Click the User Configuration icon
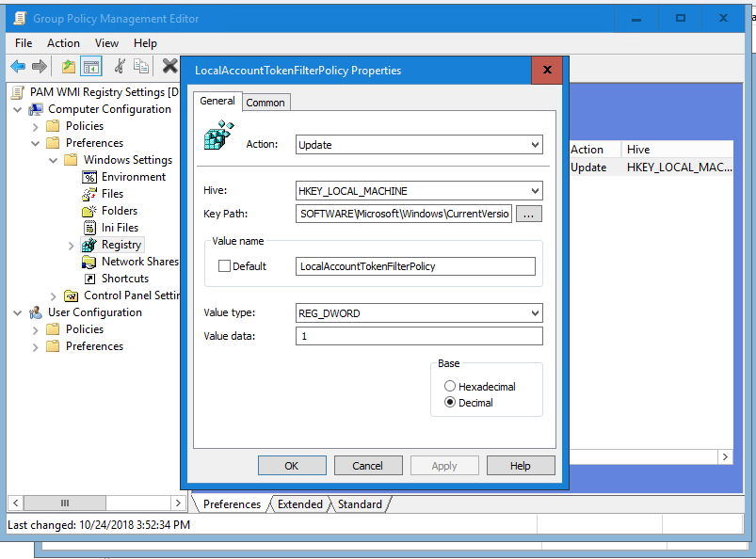756x559 pixels. coord(36,312)
